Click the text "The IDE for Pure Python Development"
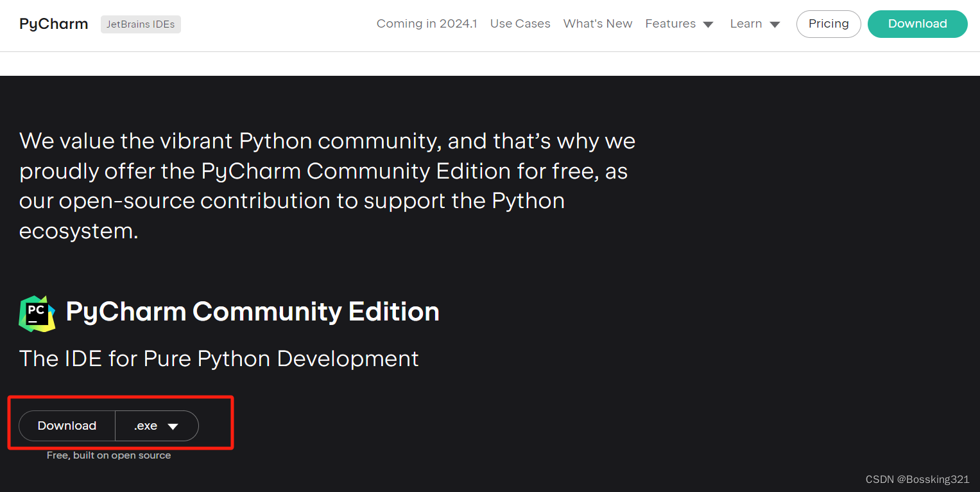 (219, 358)
